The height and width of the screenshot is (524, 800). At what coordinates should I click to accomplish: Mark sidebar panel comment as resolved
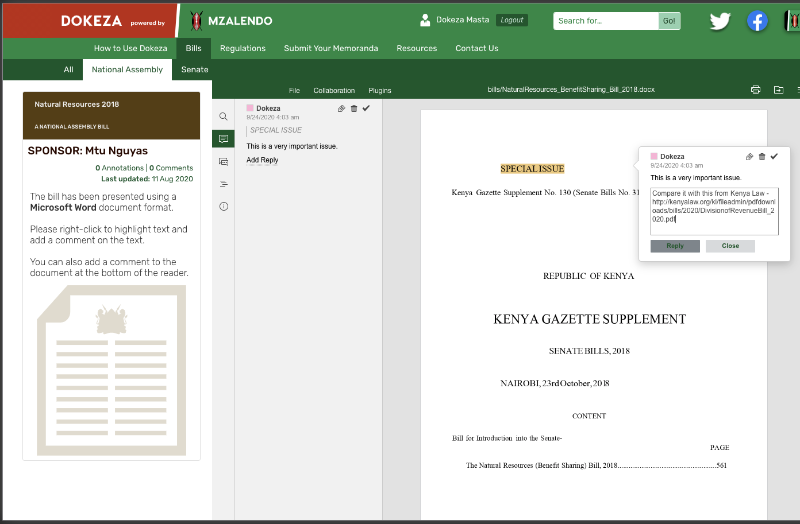[366, 108]
